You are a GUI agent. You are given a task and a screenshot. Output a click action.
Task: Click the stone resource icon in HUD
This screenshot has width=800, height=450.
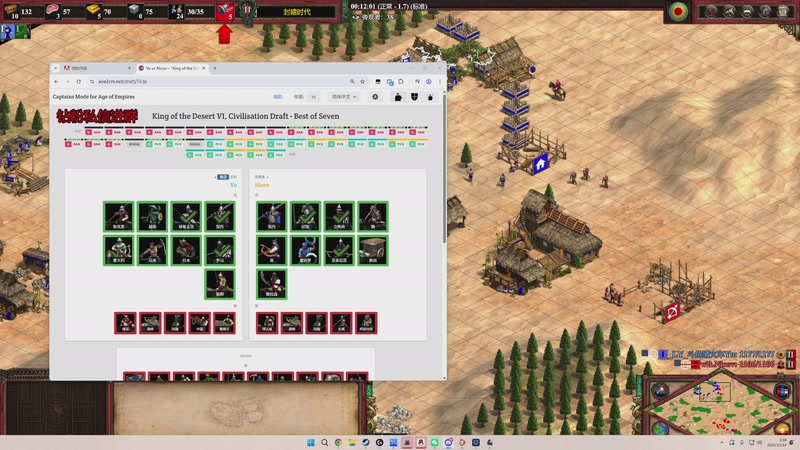click(x=134, y=10)
